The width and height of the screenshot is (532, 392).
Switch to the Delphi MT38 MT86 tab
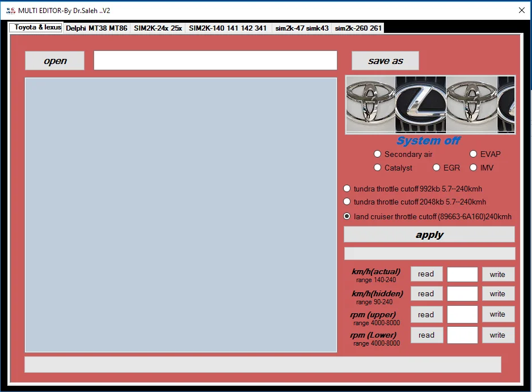[96, 27]
